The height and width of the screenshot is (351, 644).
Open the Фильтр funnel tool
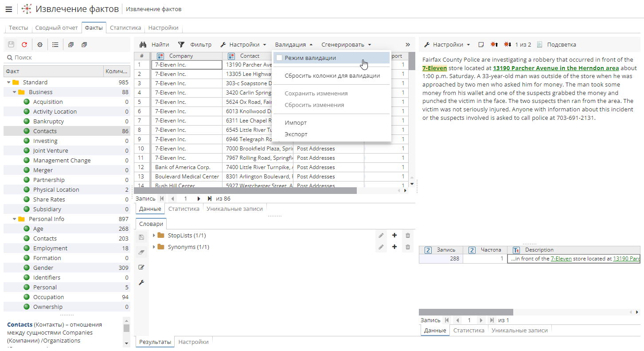click(x=195, y=45)
